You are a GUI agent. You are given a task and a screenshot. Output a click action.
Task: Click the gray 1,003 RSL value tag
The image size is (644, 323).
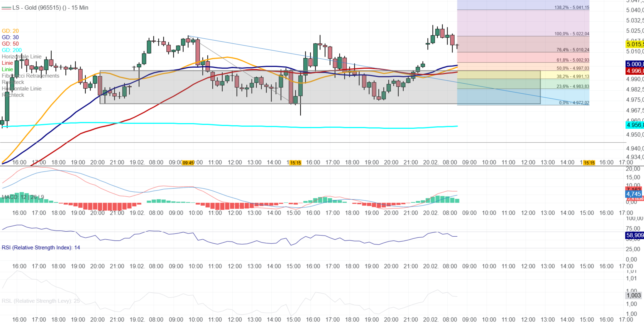(634, 295)
